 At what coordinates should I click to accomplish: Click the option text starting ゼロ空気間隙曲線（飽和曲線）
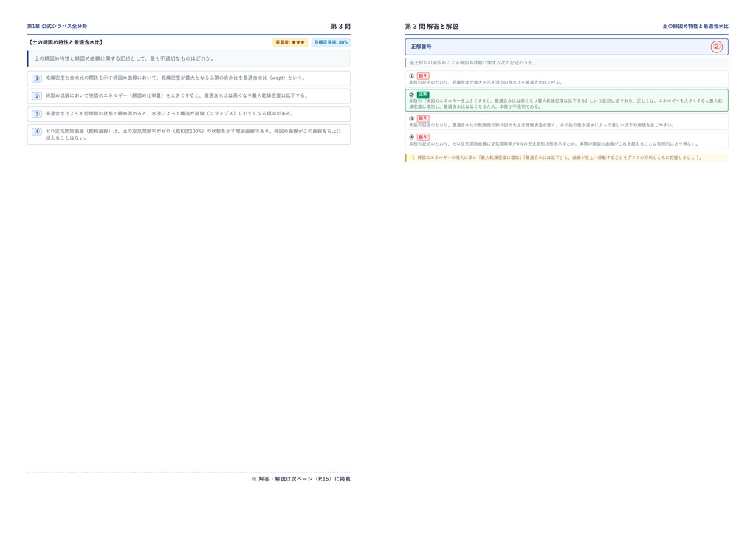click(193, 134)
